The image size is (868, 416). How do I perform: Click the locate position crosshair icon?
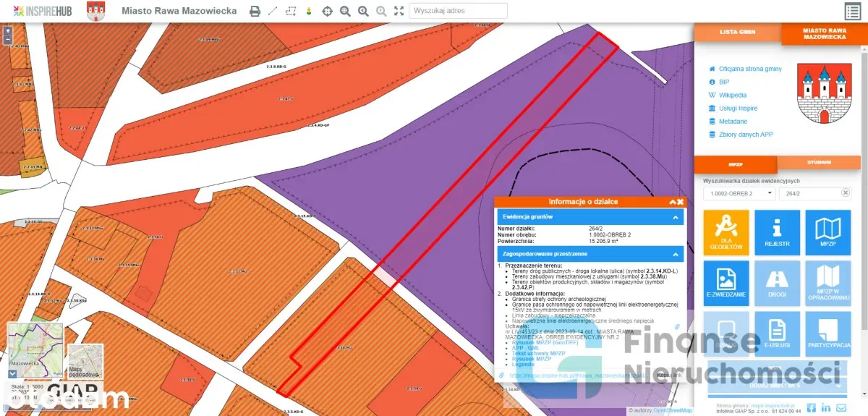tap(327, 11)
